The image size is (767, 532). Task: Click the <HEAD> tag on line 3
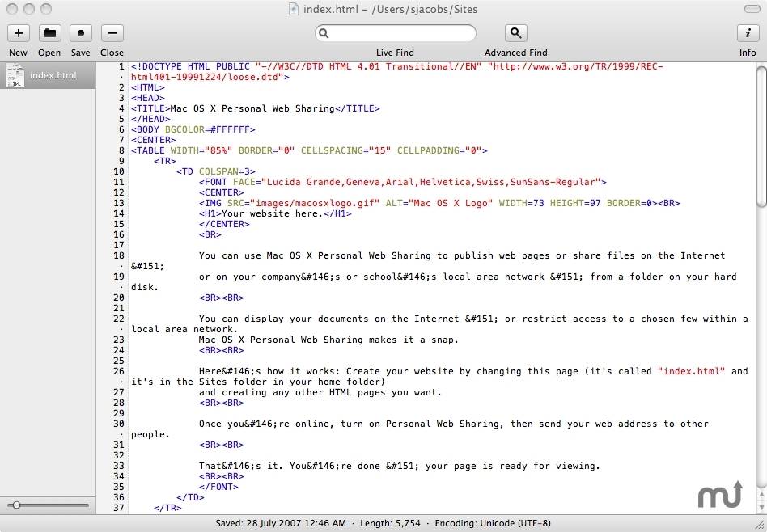pyautogui.click(x=148, y=98)
